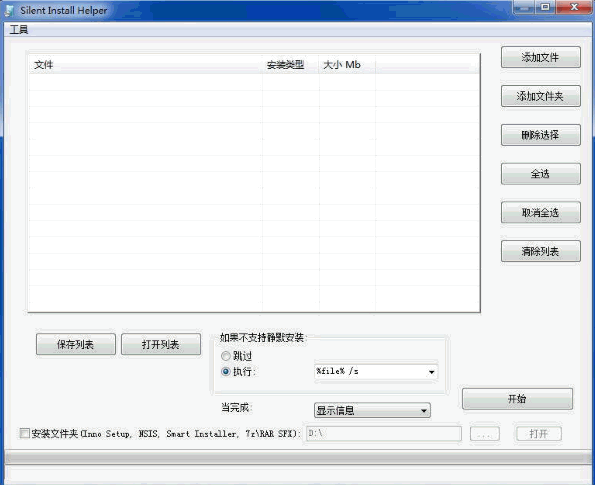Open the 显示信息 completion dropdown
Screen dimensions: 595x485
tap(372, 410)
